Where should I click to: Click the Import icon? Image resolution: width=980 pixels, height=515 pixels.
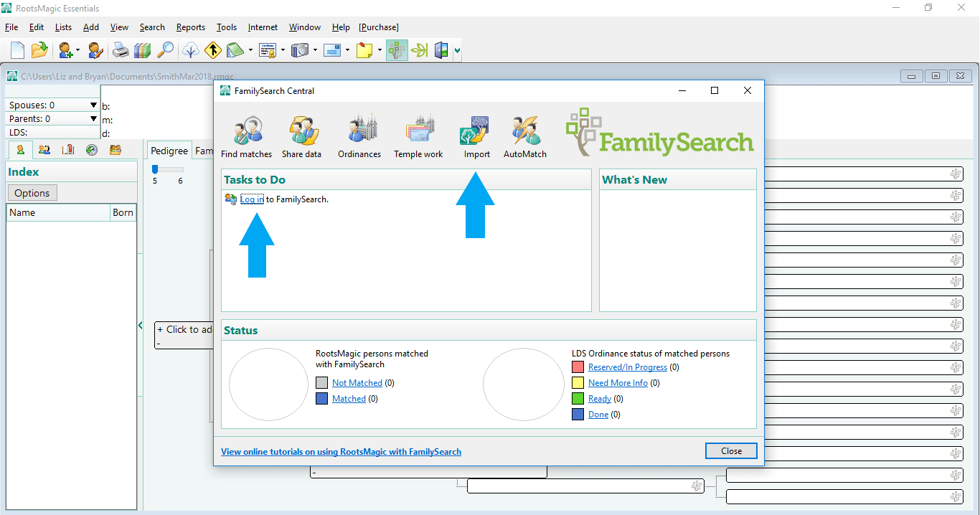(x=475, y=131)
